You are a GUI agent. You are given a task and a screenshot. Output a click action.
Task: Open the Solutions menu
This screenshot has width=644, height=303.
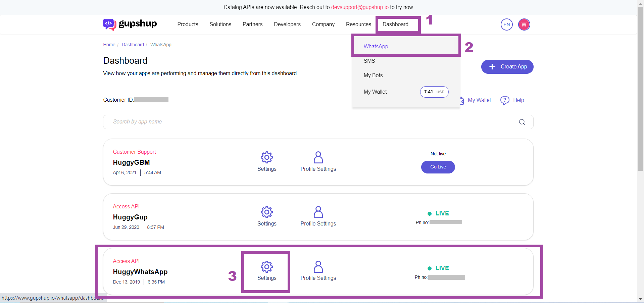(220, 24)
